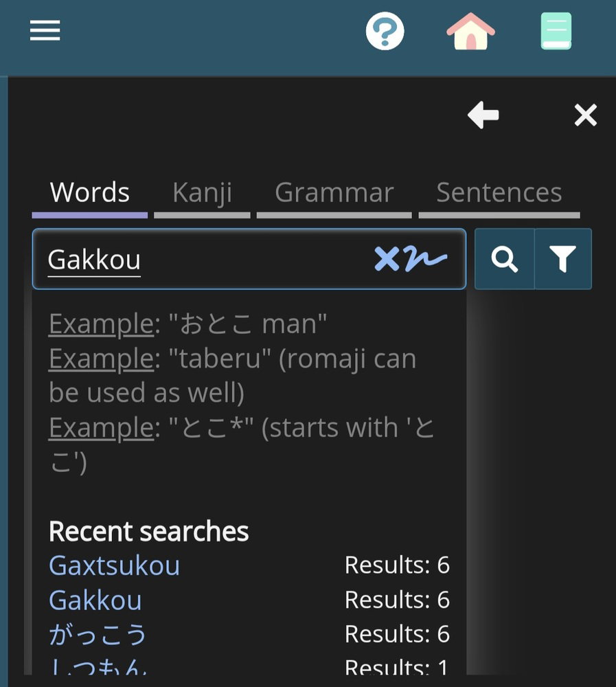616x687 pixels.
Task: Click the search field containing Gakkou
Action: click(206, 260)
